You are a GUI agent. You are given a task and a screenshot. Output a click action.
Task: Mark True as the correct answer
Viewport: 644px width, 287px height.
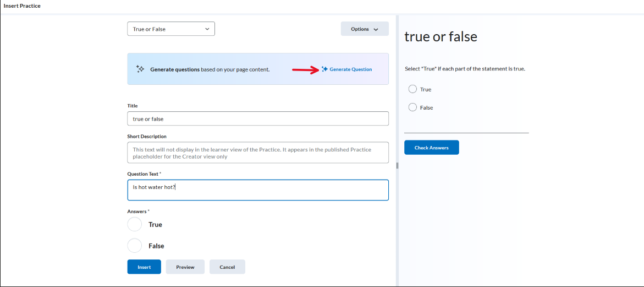135,225
